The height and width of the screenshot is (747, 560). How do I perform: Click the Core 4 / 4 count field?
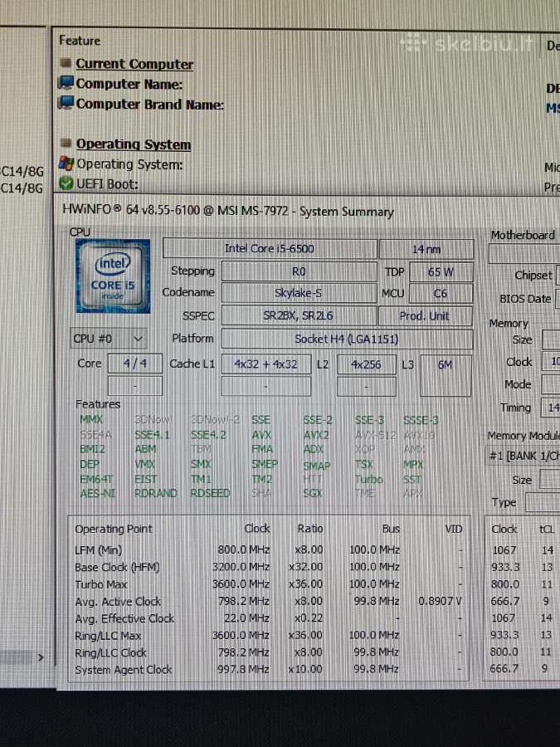tap(135, 364)
